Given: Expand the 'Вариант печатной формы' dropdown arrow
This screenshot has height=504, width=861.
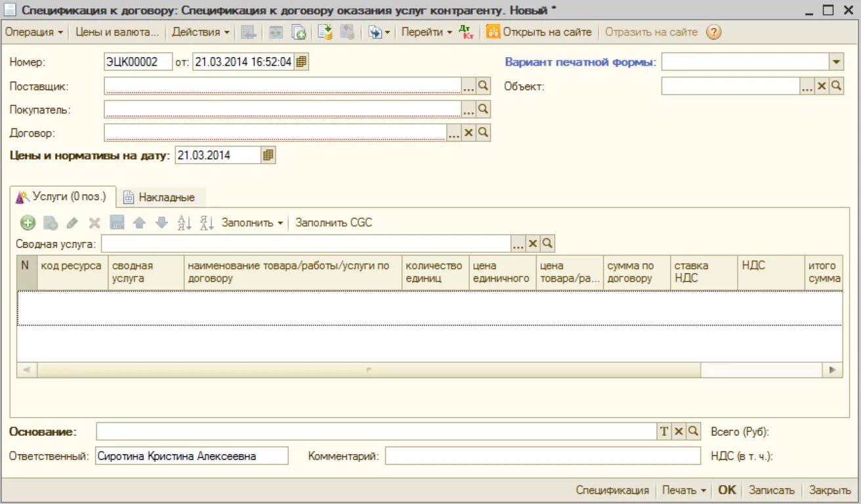Looking at the screenshot, I should pyautogui.click(x=836, y=62).
